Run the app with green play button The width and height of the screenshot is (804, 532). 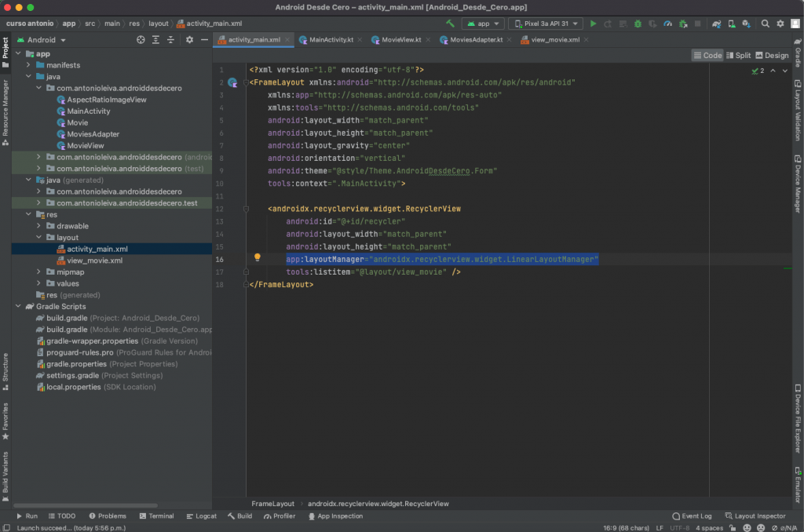click(x=594, y=24)
